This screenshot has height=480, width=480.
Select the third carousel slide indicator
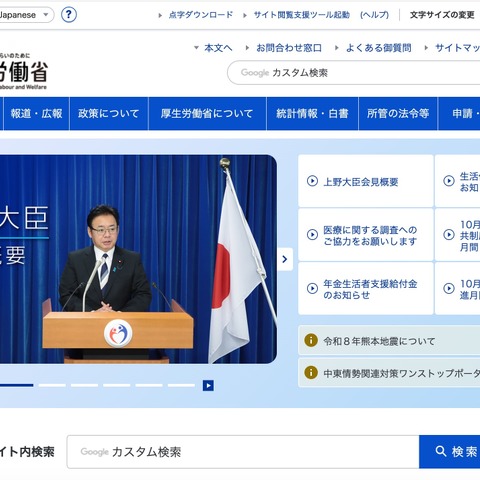tap(85, 385)
